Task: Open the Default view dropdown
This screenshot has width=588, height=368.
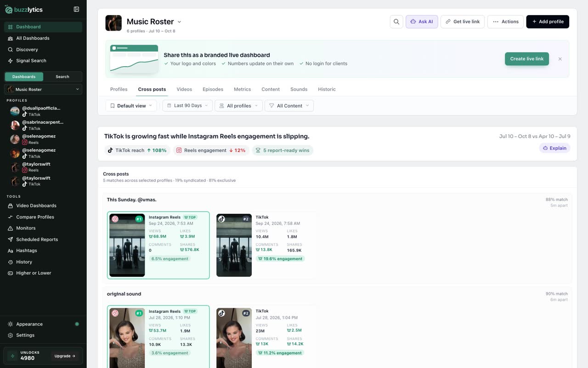Action: tap(131, 106)
